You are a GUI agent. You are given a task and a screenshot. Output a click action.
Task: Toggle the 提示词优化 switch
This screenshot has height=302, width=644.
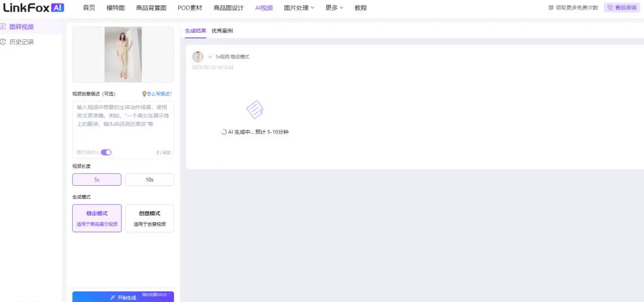coord(106,152)
